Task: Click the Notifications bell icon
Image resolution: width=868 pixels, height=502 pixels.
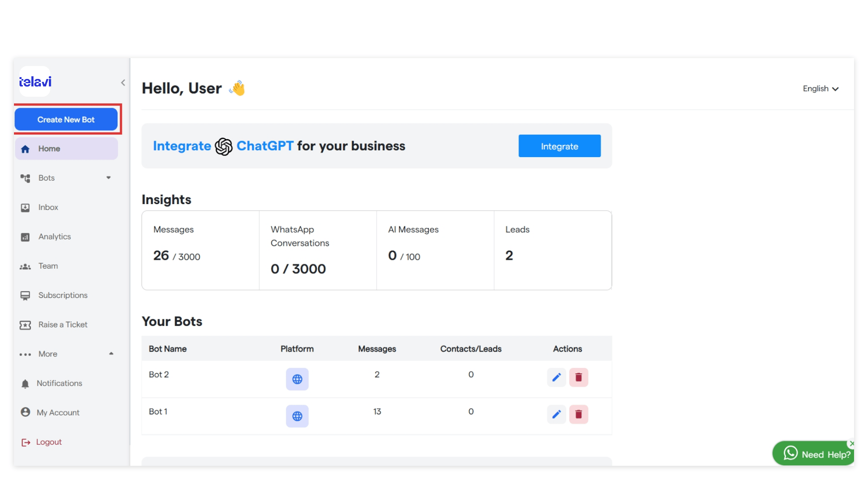Action: 25,383
